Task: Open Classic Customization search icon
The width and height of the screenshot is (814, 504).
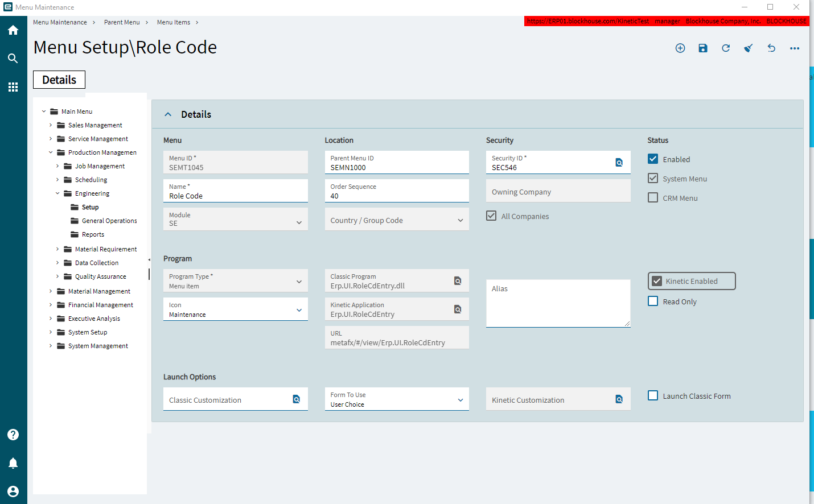Action: 297,399
